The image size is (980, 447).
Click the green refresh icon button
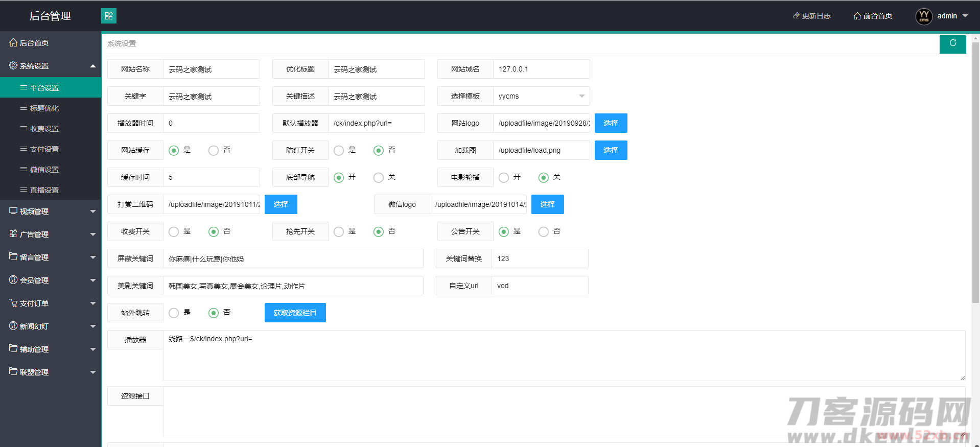(952, 43)
